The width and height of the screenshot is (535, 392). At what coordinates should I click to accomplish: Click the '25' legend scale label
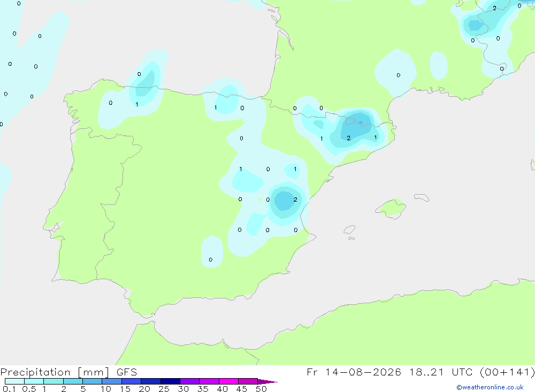[x=164, y=389]
